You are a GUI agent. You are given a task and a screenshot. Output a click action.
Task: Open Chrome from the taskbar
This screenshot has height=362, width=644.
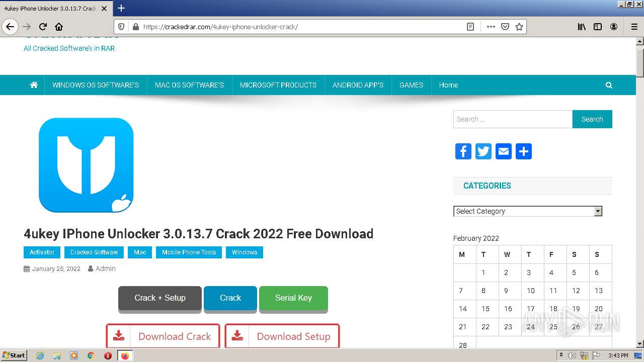pyautogui.click(x=91, y=355)
